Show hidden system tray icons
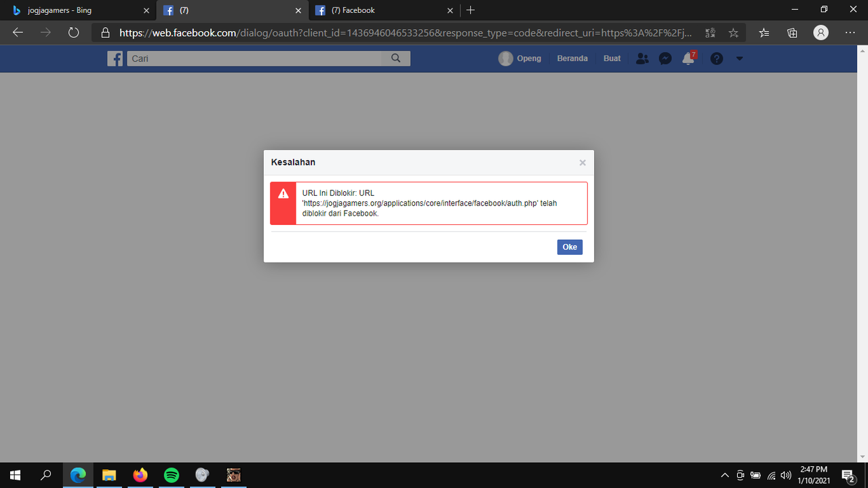 [x=724, y=475]
